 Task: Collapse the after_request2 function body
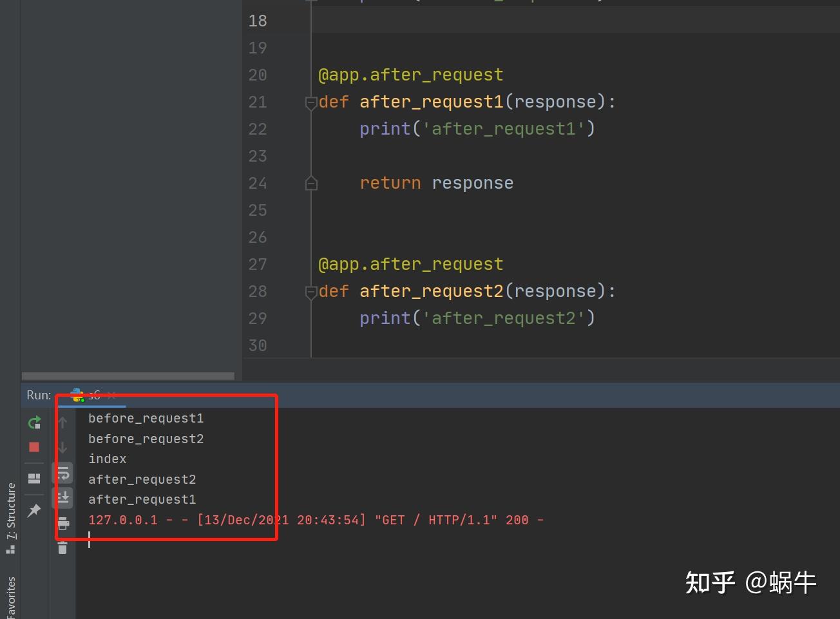(311, 291)
